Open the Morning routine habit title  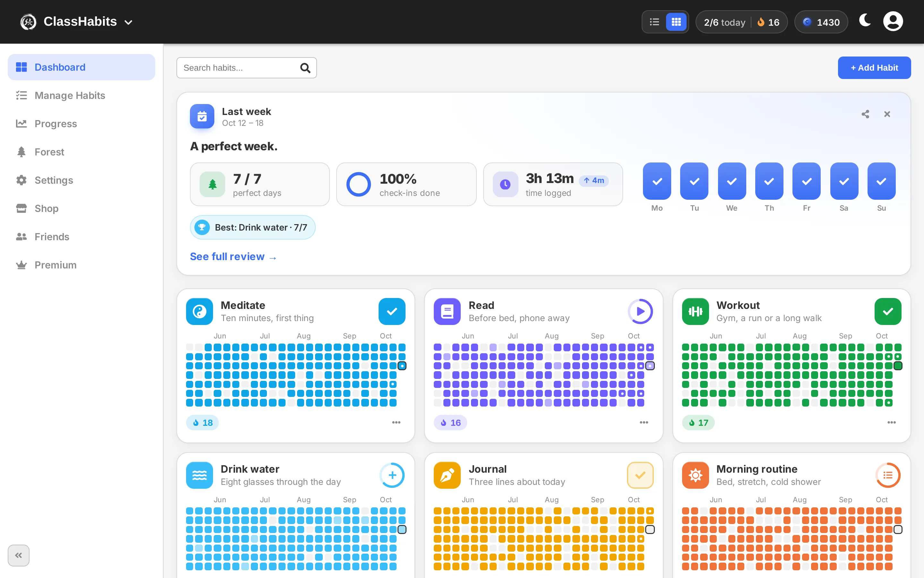757,469
